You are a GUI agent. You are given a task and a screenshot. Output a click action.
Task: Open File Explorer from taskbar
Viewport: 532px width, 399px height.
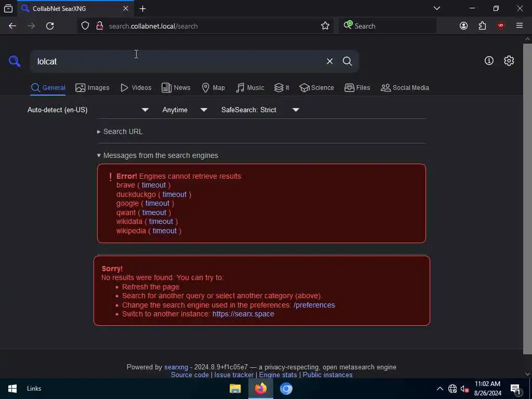[235, 389]
